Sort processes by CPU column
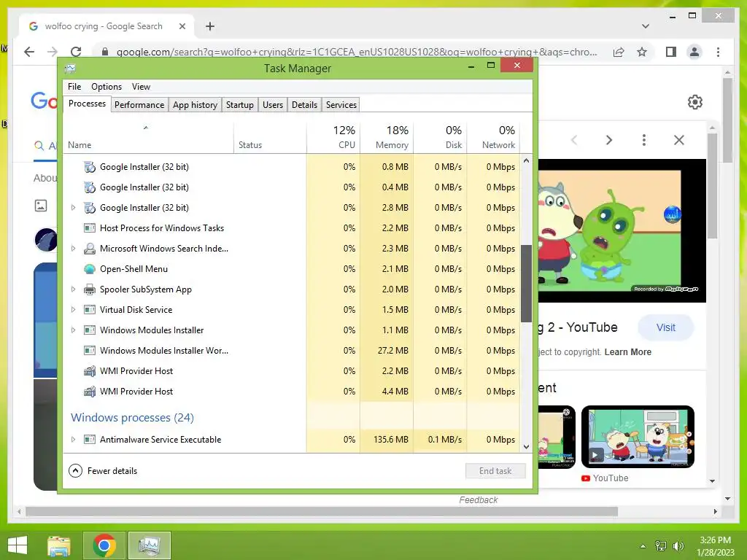Screen dimensions: 747x560 333,138
